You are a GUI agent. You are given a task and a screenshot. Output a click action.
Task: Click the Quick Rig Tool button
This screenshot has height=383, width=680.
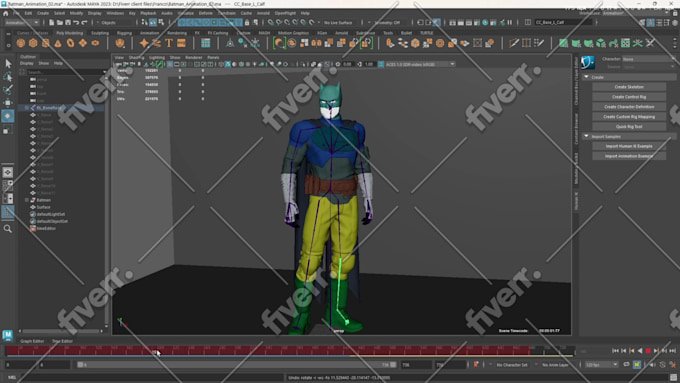click(629, 127)
